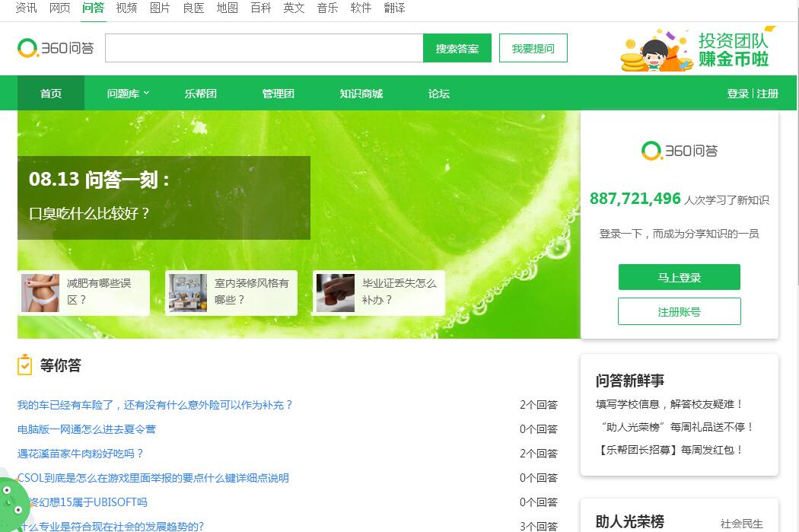Click the 等你答 clipboard icon
Screen dimensions: 799x532
click(25, 365)
